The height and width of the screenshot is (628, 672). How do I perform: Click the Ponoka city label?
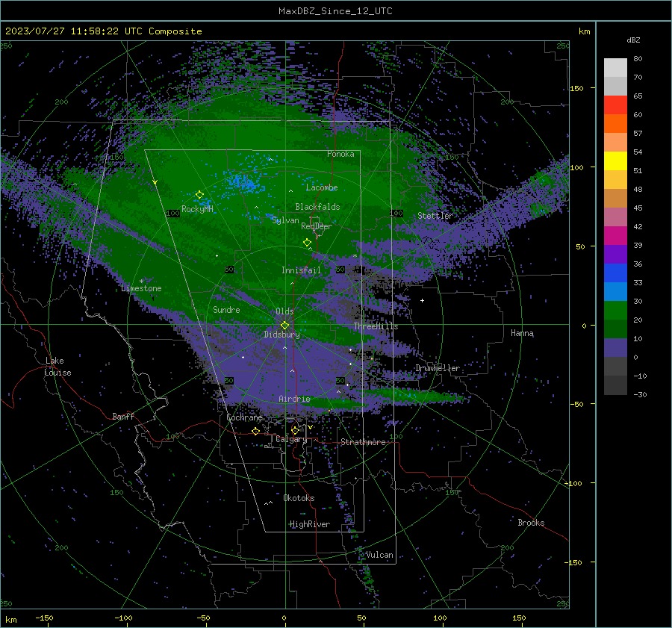pyautogui.click(x=340, y=154)
